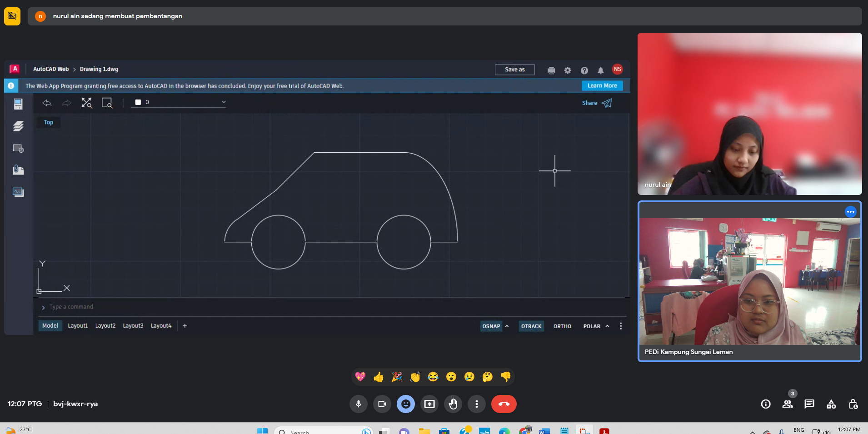Mute the microphone in meeting

tap(358, 404)
